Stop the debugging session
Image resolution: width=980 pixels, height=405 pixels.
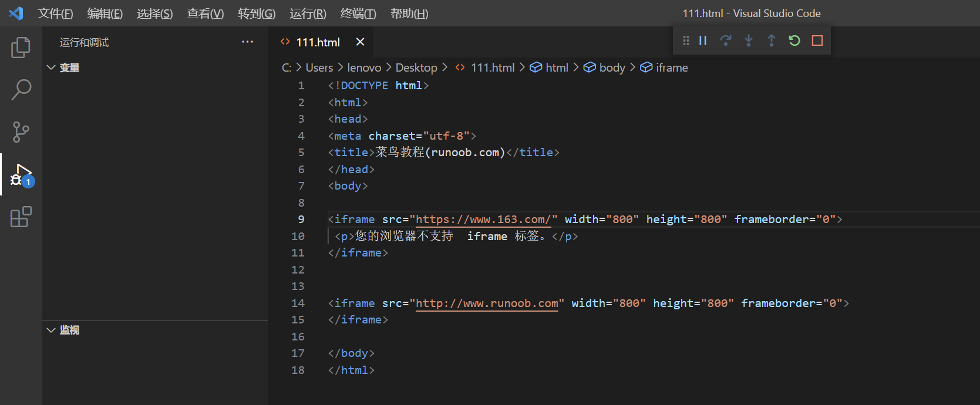pyautogui.click(x=817, y=41)
